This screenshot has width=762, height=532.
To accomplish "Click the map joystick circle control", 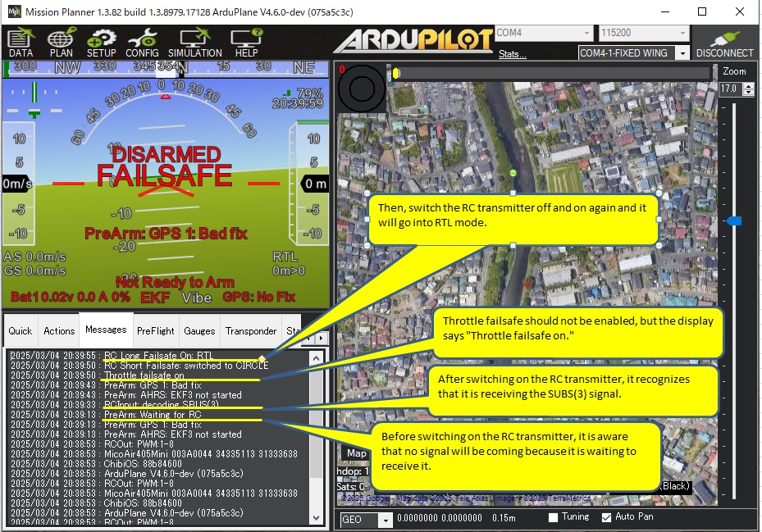I will (x=362, y=89).
